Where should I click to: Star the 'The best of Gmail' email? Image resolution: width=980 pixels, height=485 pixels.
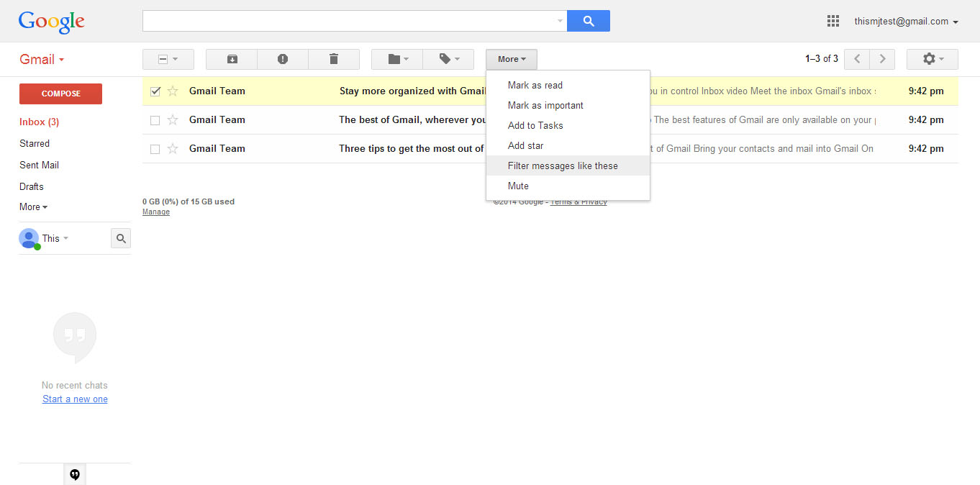pos(173,119)
